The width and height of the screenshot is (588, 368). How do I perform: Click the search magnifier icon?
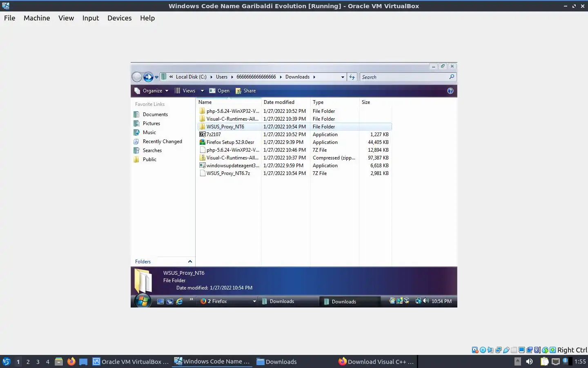click(x=452, y=77)
